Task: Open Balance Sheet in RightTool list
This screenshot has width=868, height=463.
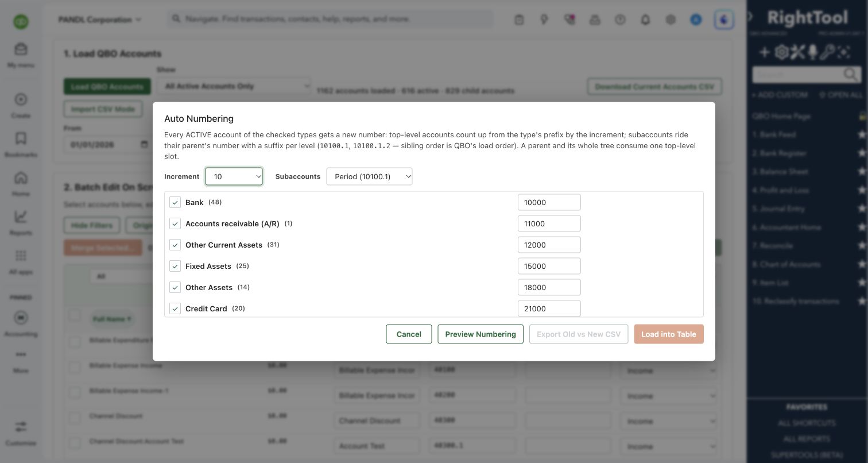Action: point(780,172)
